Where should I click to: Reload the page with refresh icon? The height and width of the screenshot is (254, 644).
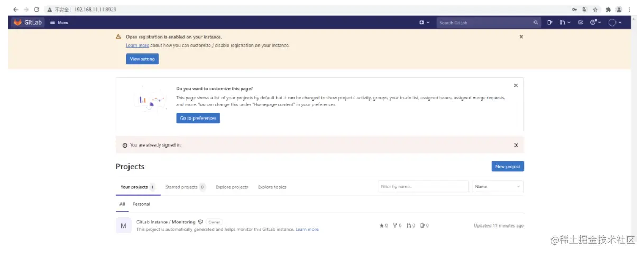tap(36, 10)
